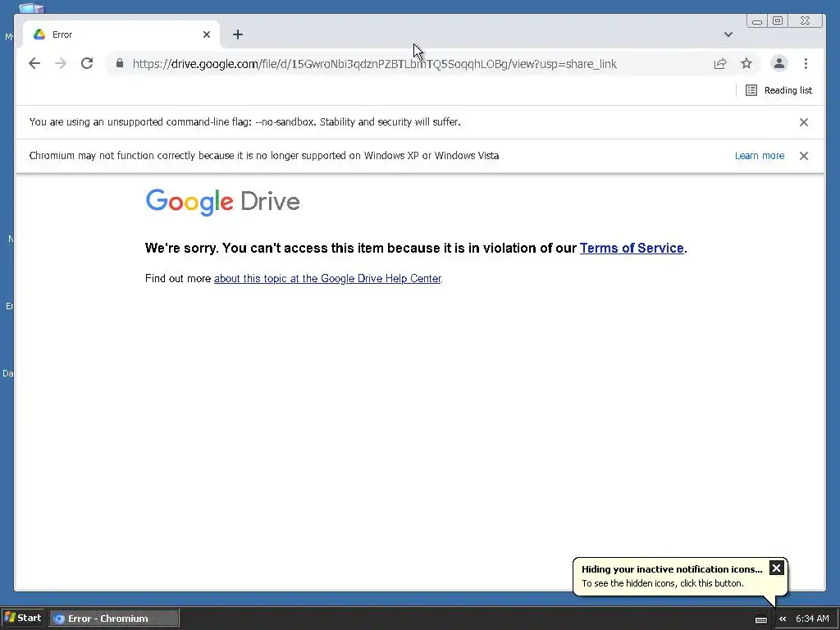The height and width of the screenshot is (630, 840).
Task: Go back using the browser back arrow
Action: 34,64
